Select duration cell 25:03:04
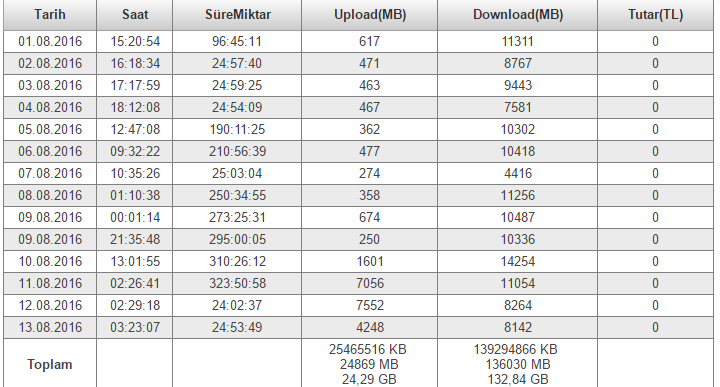 237,174
